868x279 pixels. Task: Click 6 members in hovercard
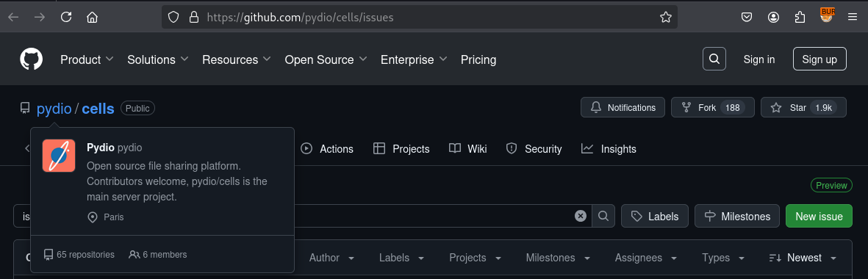tap(158, 255)
